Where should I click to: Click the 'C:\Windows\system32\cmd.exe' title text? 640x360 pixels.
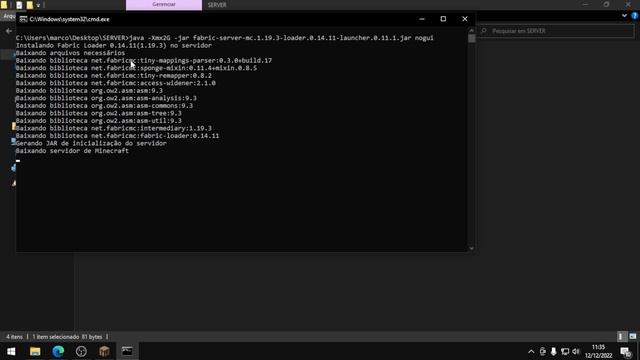(69, 19)
